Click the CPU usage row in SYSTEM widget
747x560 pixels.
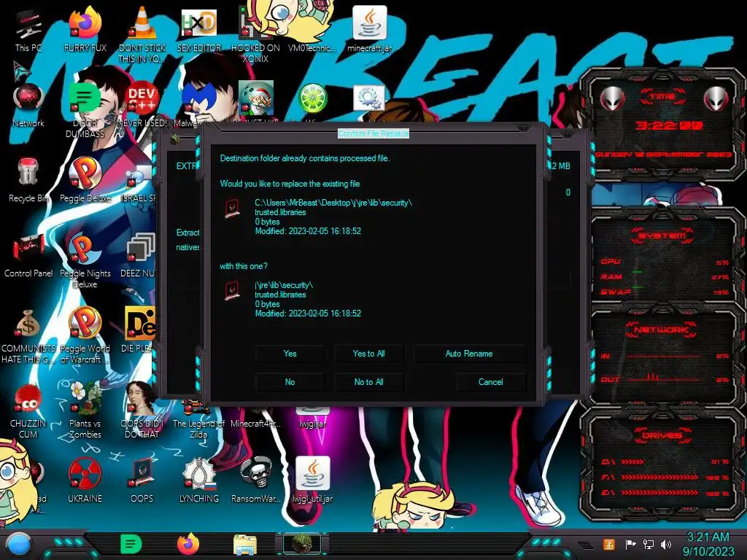click(x=664, y=262)
